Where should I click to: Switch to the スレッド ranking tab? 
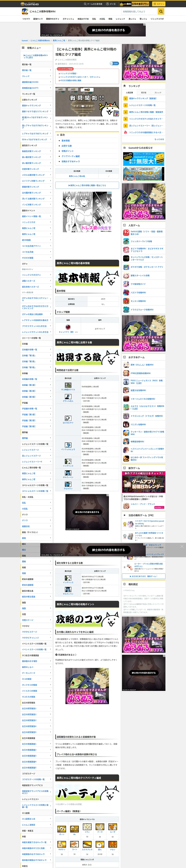(x=158, y=92)
